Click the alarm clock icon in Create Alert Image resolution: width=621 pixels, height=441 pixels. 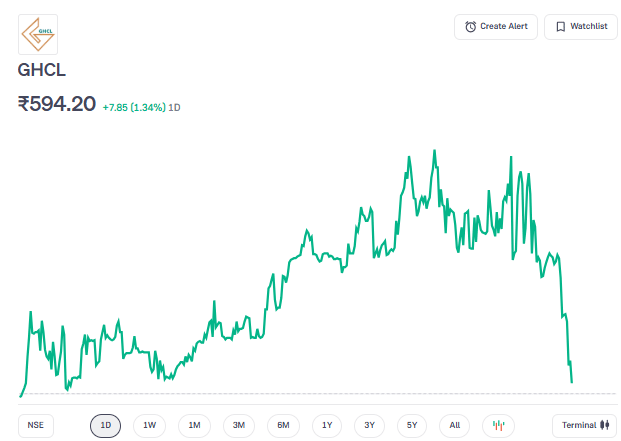[471, 27]
